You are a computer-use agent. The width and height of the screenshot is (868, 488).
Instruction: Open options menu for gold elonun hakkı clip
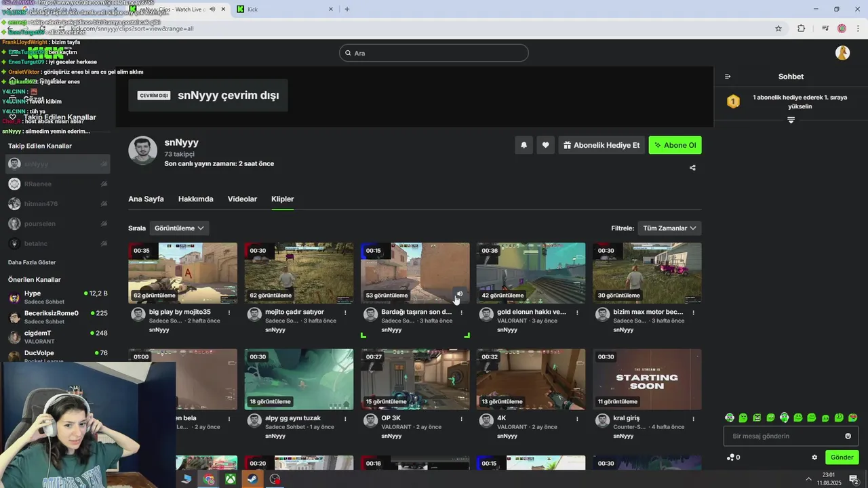(x=577, y=312)
